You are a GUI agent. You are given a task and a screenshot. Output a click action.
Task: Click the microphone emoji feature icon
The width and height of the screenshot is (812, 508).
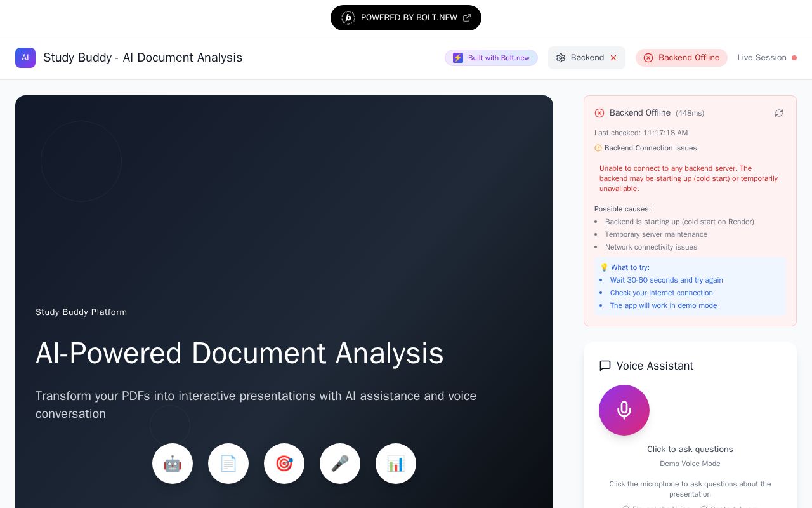click(x=340, y=464)
